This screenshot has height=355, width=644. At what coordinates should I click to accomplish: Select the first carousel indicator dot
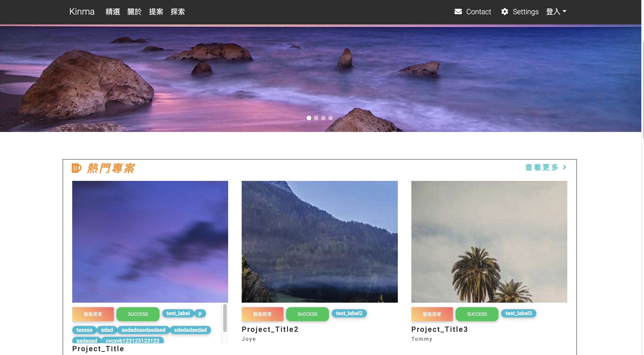coord(309,118)
